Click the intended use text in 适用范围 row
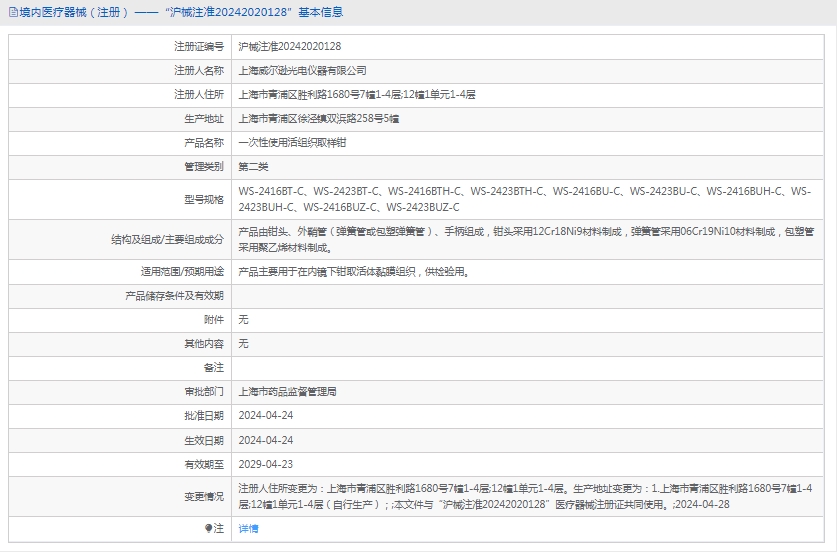 point(353,271)
